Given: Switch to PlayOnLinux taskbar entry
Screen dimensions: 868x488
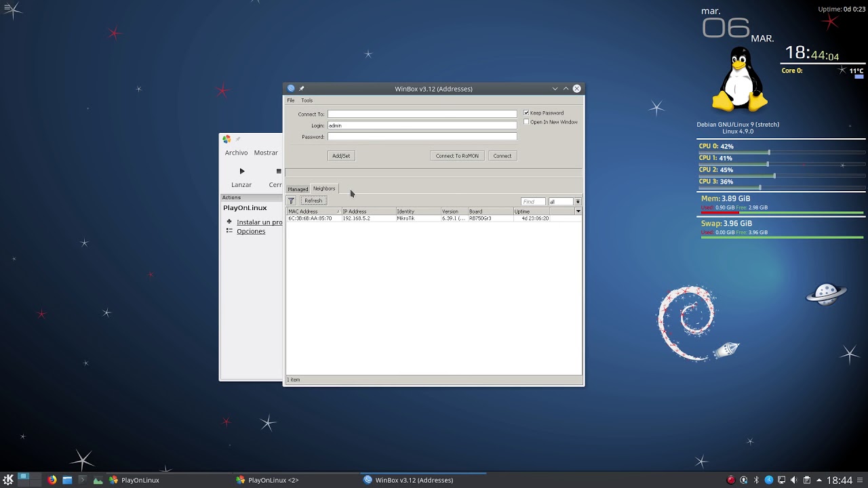Looking at the screenshot, I should click(x=168, y=480).
